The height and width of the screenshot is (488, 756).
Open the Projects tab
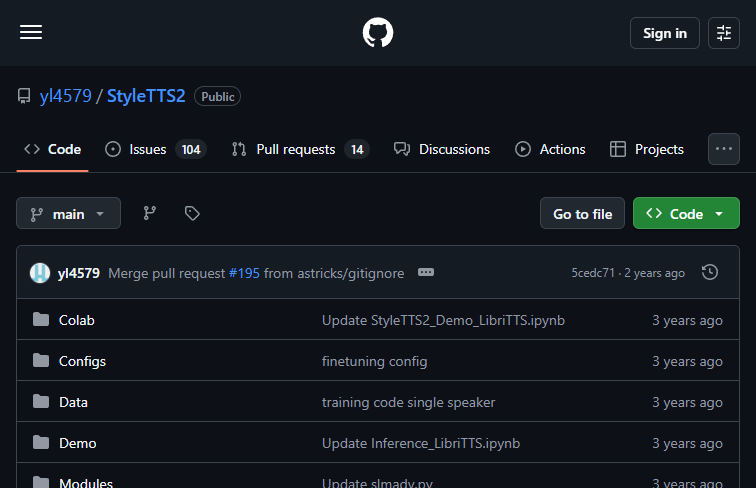(647, 149)
